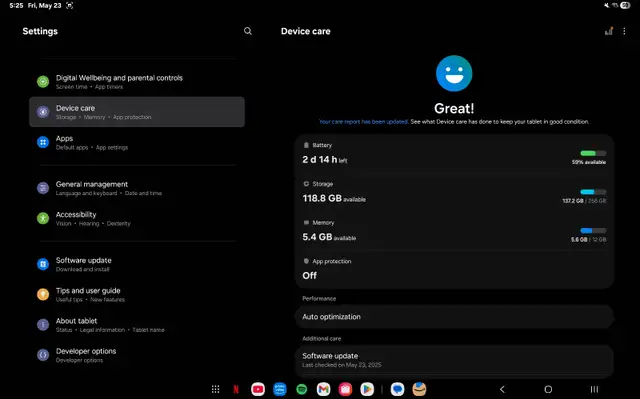Click the '59% available' battery text
Viewport: 640px width, 399px height.
pos(589,162)
